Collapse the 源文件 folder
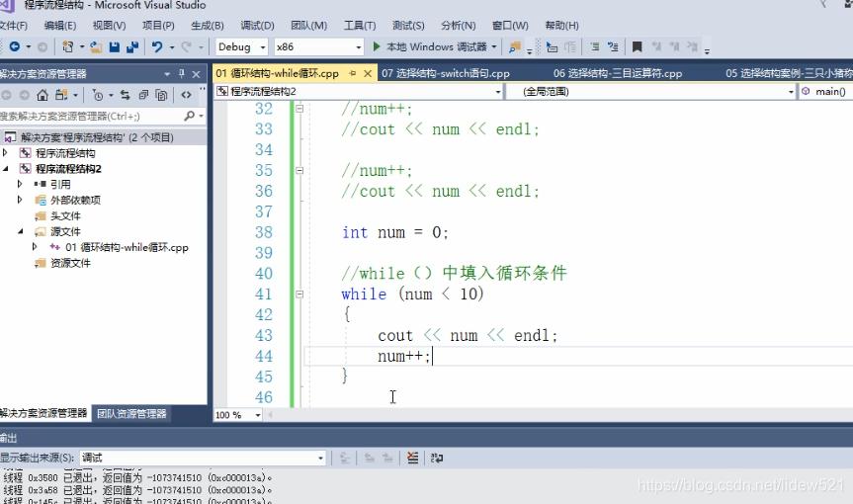Screen dimensions: 853x504 (x=20, y=231)
